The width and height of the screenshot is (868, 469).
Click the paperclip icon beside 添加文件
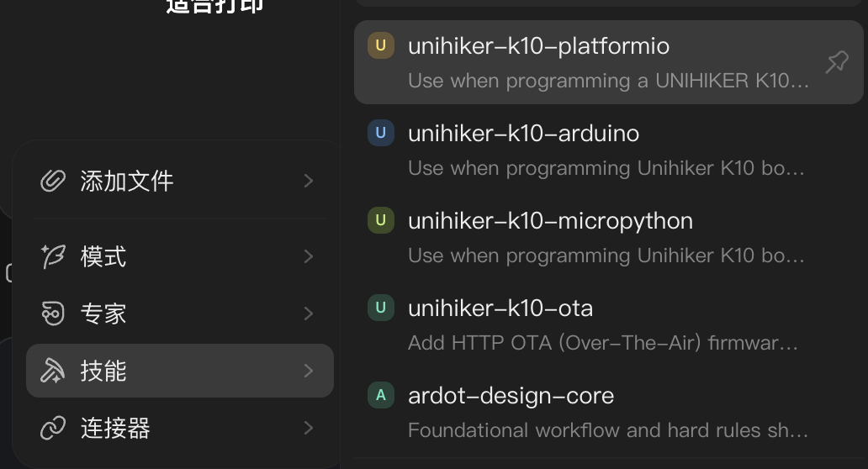(53, 181)
